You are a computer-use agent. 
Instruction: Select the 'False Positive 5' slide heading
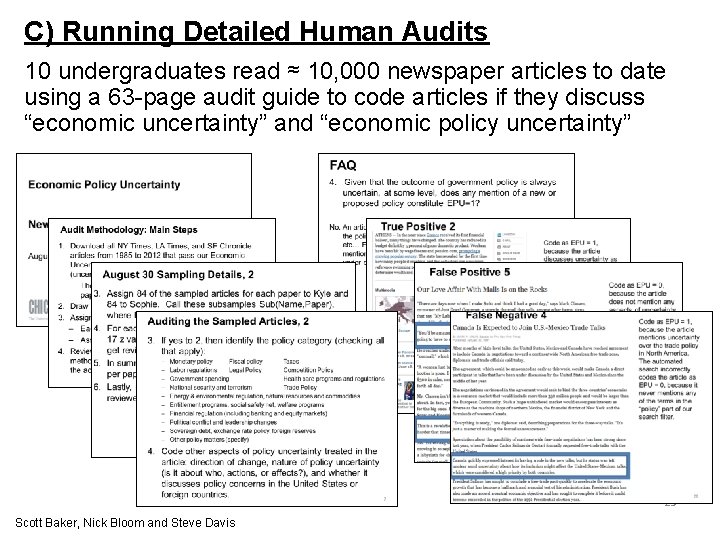click(469, 272)
